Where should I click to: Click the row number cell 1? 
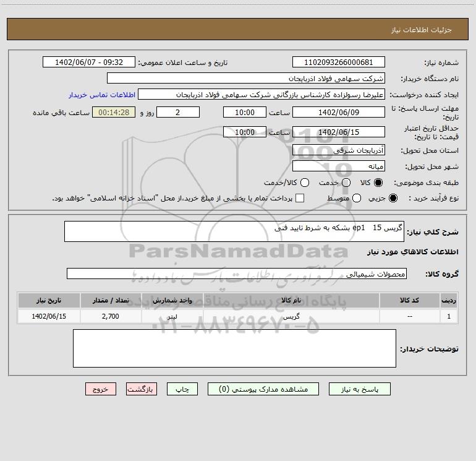point(449,316)
